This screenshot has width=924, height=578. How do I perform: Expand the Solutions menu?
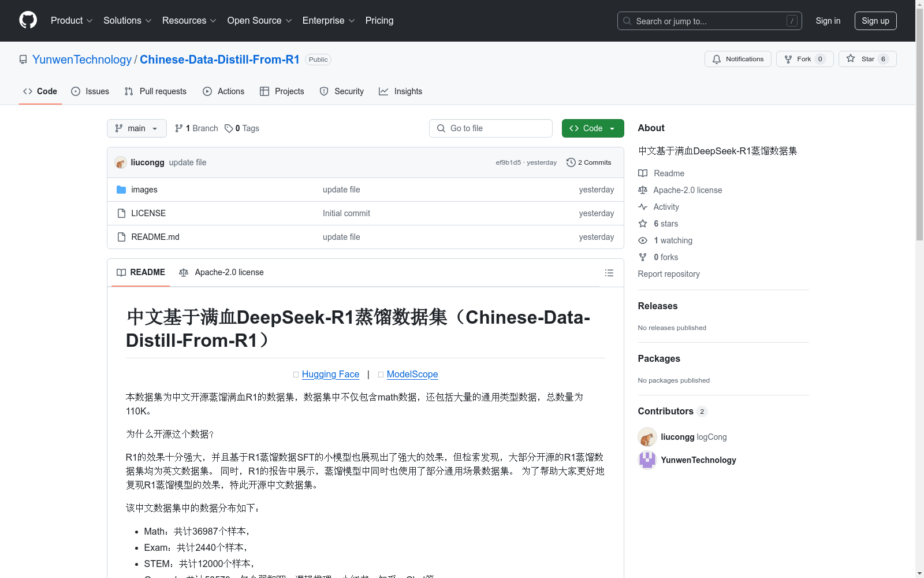[x=128, y=20]
